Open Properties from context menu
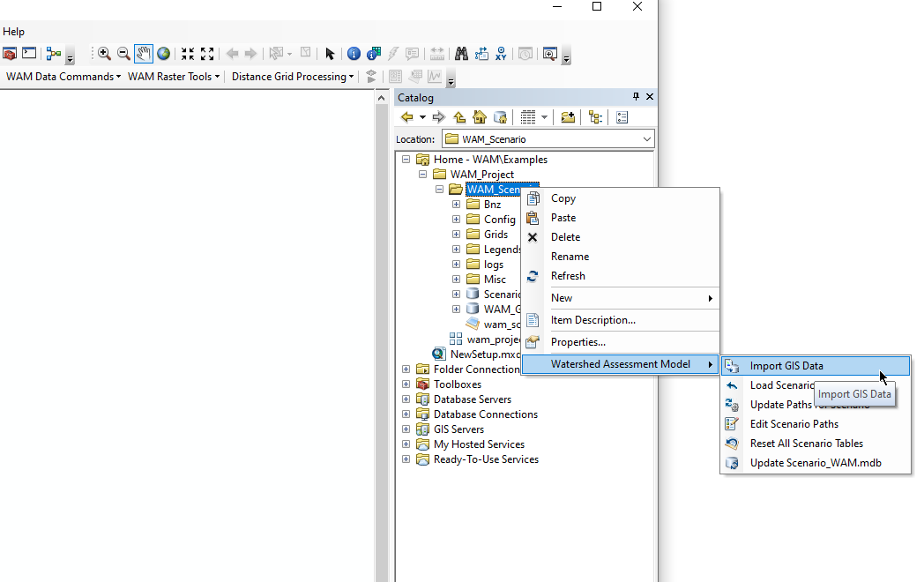Screen dimensions: 924x582 coord(621,342)
